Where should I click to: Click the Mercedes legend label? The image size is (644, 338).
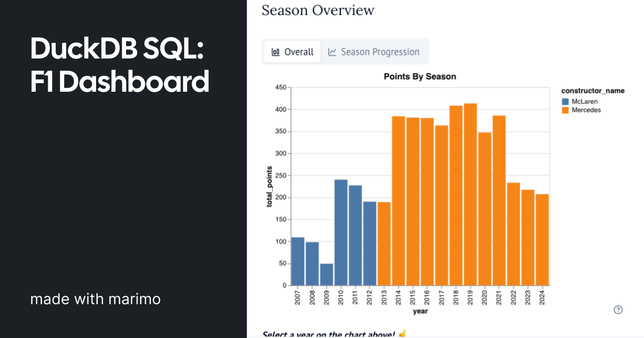pos(586,110)
